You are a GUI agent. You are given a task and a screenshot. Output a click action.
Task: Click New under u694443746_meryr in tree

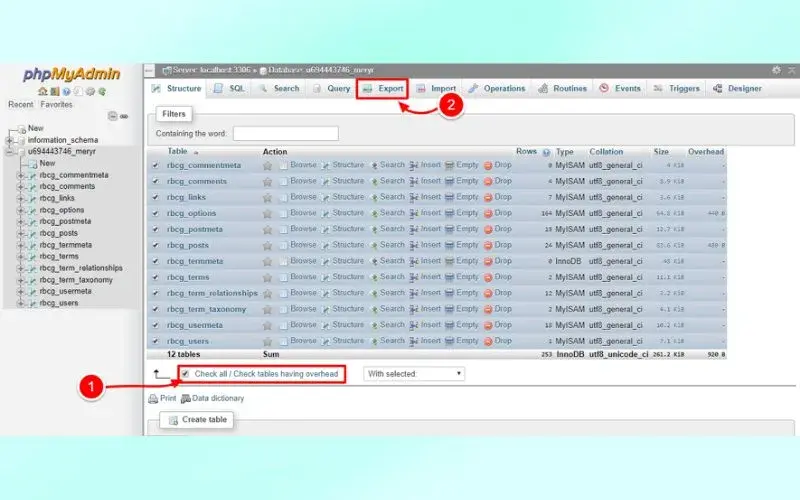pos(47,163)
